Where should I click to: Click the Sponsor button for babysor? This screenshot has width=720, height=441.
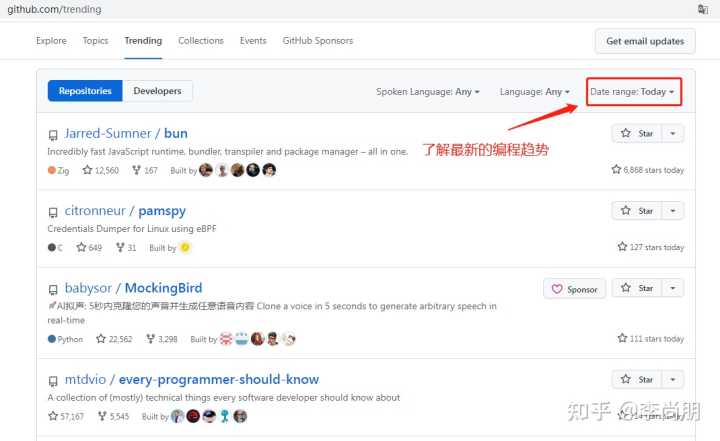click(574, 289)
